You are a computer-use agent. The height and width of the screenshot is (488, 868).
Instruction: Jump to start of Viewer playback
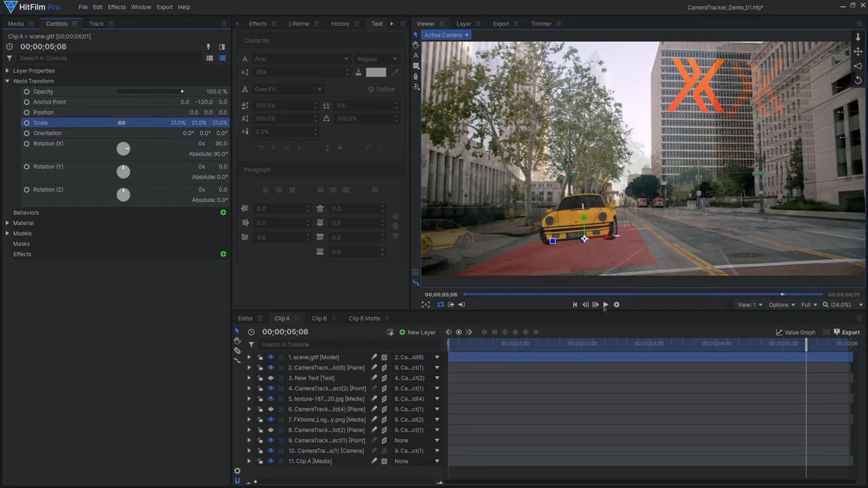[x=574, y=305]
